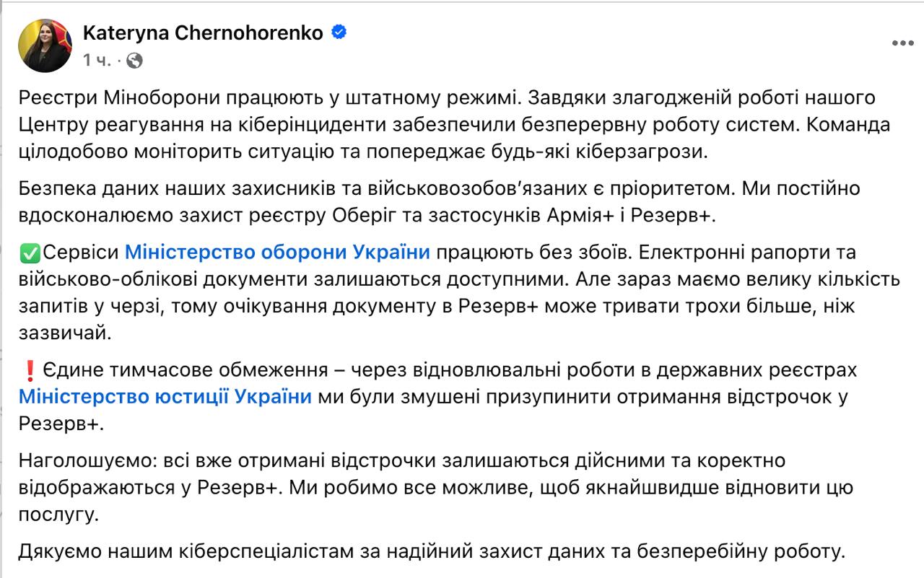Image resolution: width=924 pixels, height=578 pixels.
Task: Open Kateryna Chernohorenko's profile picture
Action: coord(45,45)
